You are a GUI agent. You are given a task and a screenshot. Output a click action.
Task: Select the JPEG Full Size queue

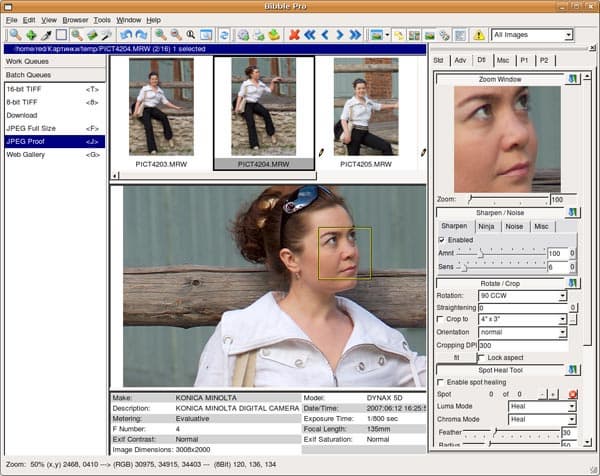(54, 128)
